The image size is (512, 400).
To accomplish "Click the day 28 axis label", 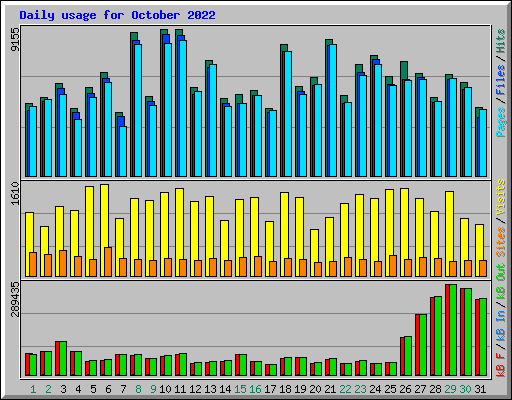I will click(435, 389).
